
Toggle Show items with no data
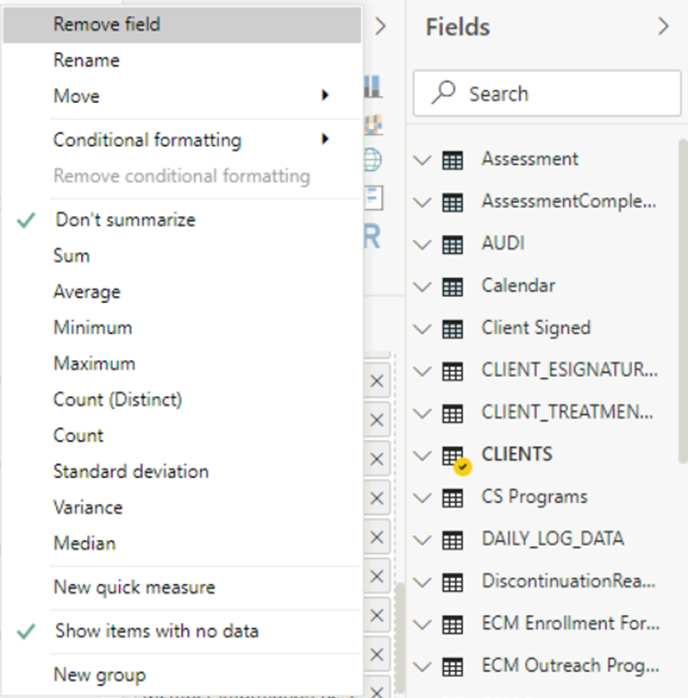pos(182,631)
